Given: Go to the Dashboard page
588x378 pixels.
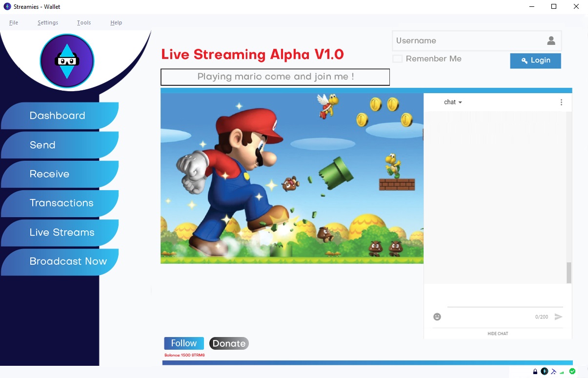Looking at the screenshot, I should click(60, 116).
